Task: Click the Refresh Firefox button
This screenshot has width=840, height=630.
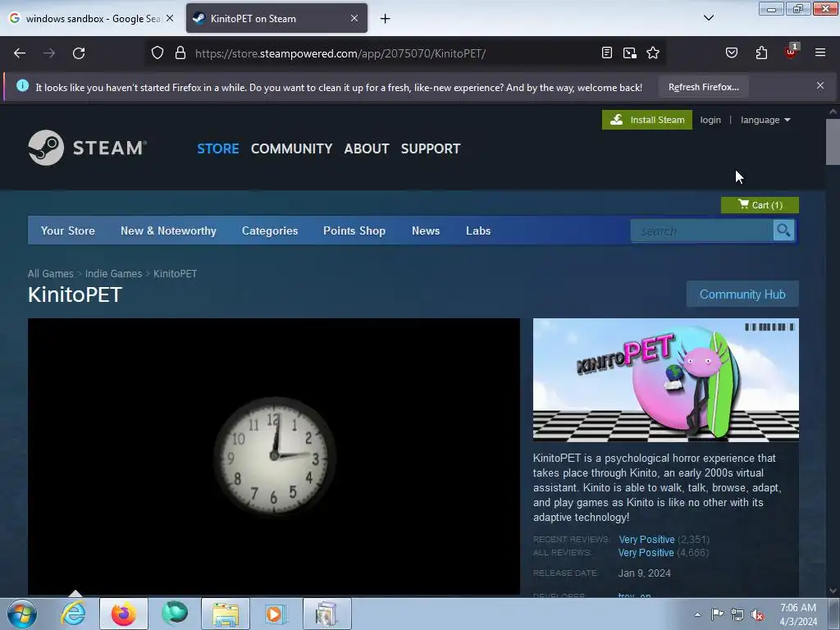Action: pyautogui.click(x=703, y=87)
